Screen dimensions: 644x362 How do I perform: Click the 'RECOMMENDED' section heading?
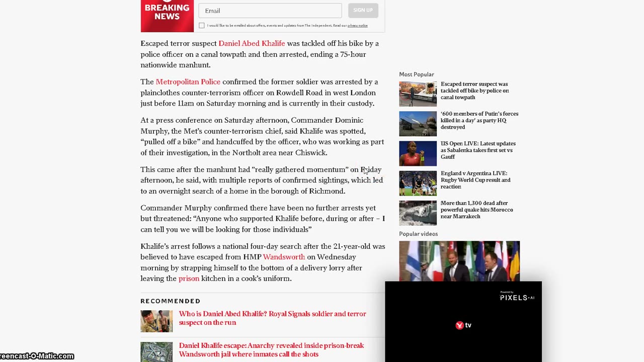coord(171,301)
